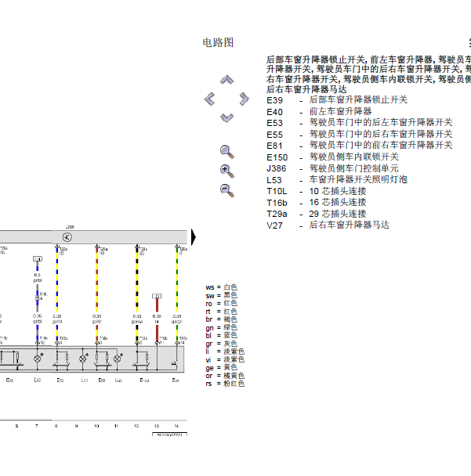Click the plain magnifier zoom-reset icon
The image size is (471, 476).
click(227, 152)
